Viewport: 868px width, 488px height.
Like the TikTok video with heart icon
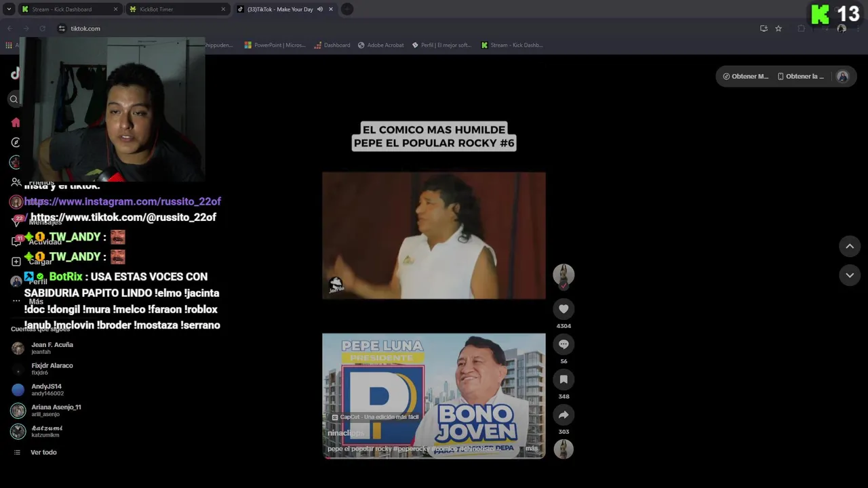[x=564, y=309]
